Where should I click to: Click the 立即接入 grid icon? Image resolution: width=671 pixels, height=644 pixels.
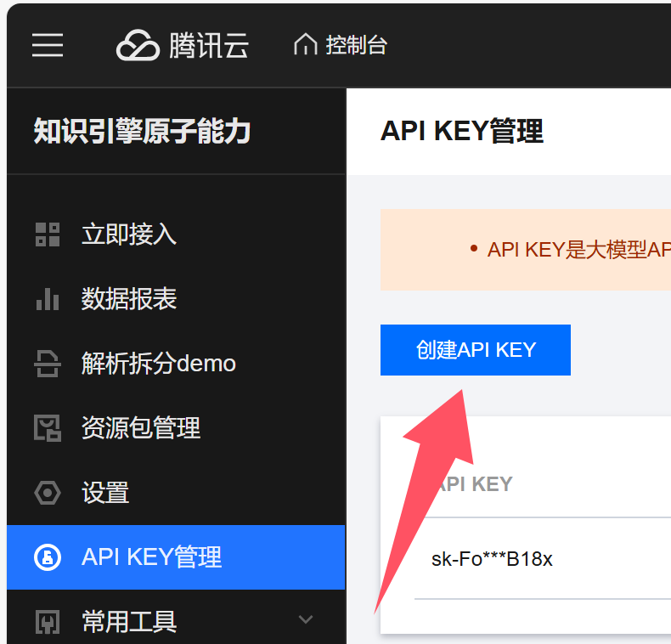[48, 234]
